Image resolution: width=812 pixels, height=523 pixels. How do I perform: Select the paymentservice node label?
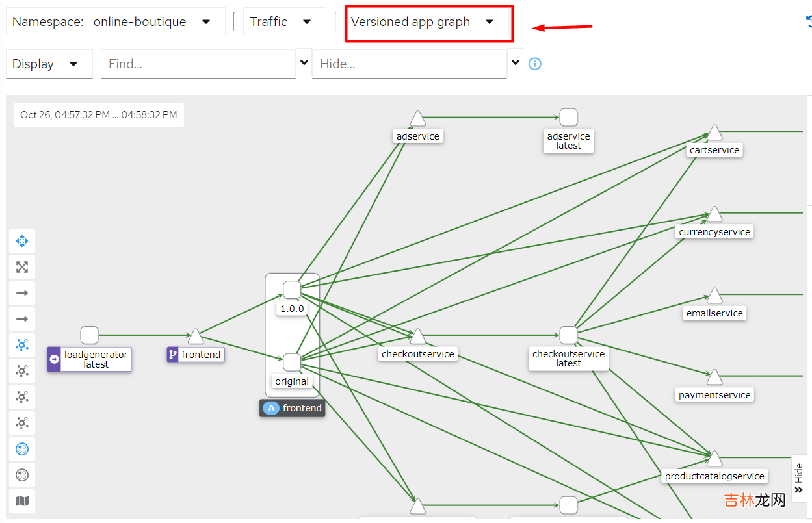[714, 395]
